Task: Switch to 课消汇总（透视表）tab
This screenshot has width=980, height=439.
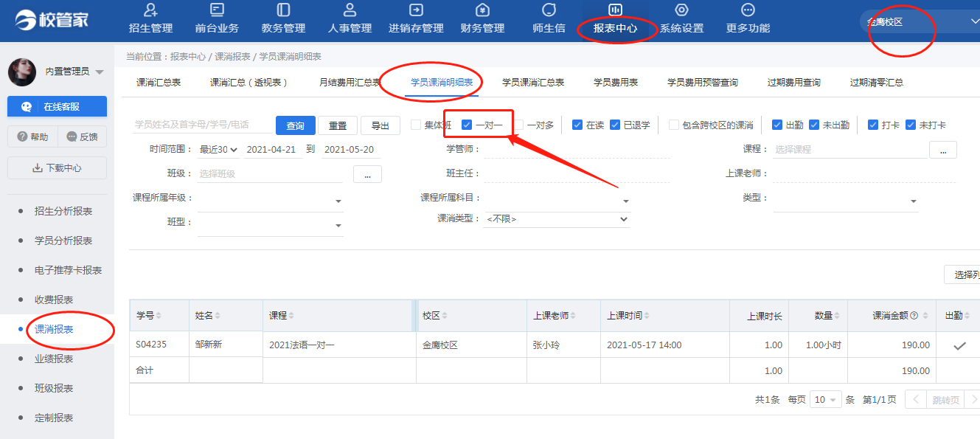Action: 249,83
